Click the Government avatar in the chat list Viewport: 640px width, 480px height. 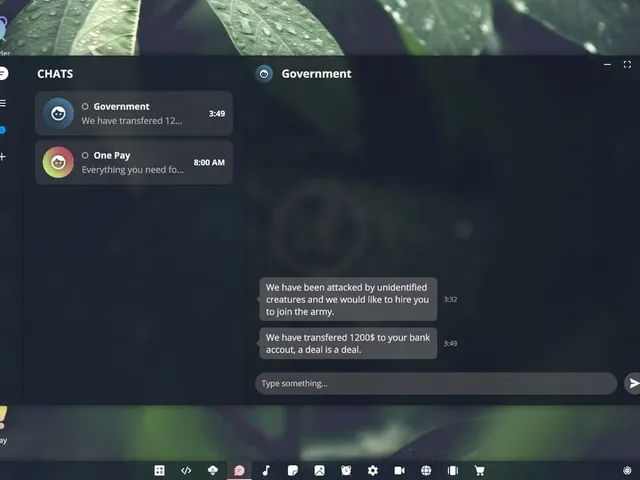pos(58,113)
